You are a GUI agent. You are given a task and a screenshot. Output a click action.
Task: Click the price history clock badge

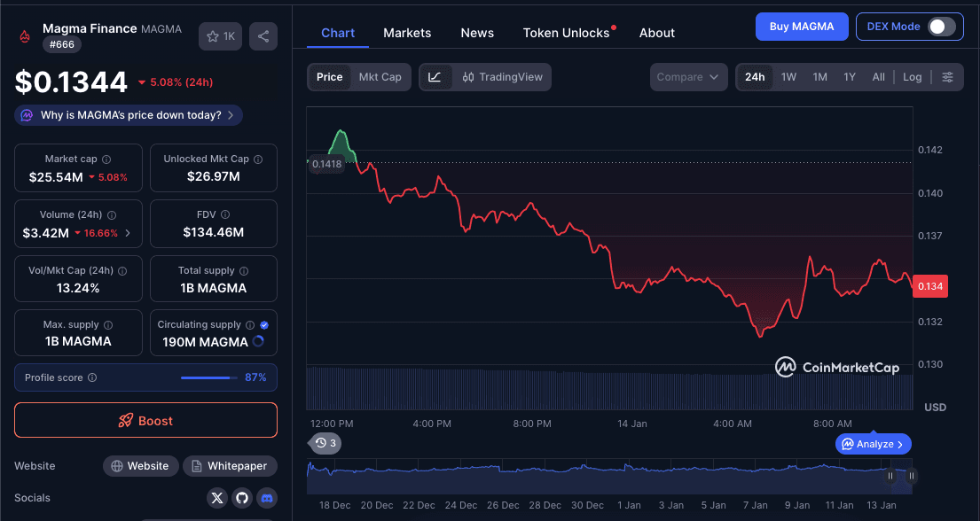325,443
